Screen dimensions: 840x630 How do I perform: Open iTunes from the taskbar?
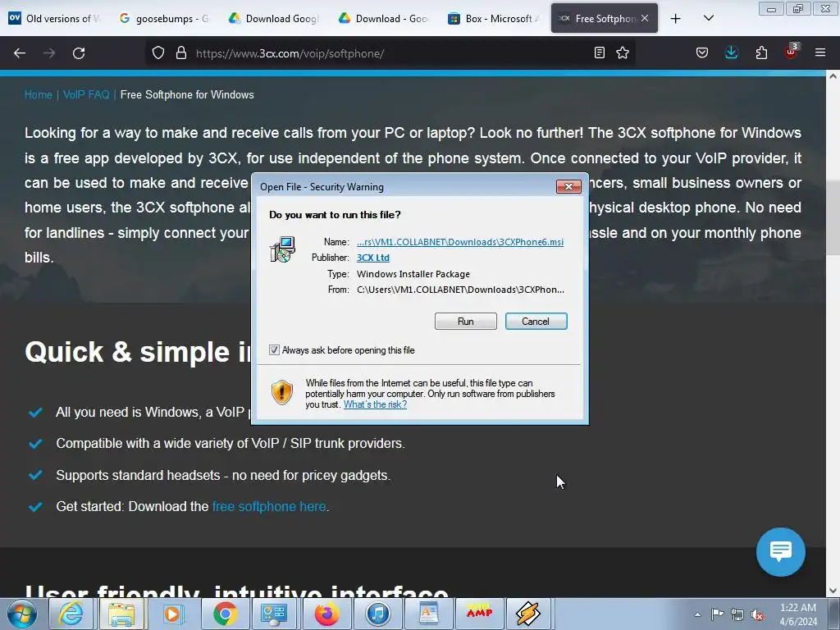(377, 614)
